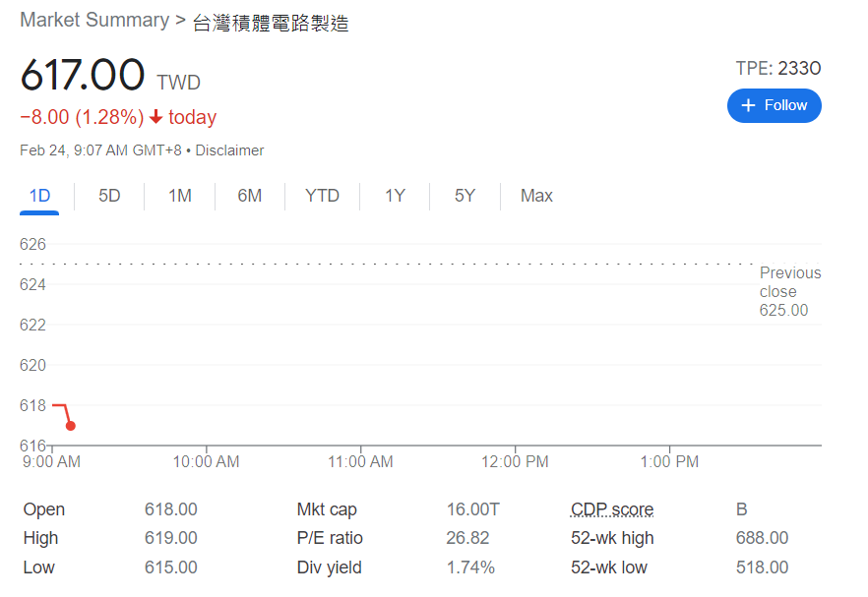Select the Max time range tab
Image resolution: width=868 pixels, height=597 pixels.
pos(536,196)
